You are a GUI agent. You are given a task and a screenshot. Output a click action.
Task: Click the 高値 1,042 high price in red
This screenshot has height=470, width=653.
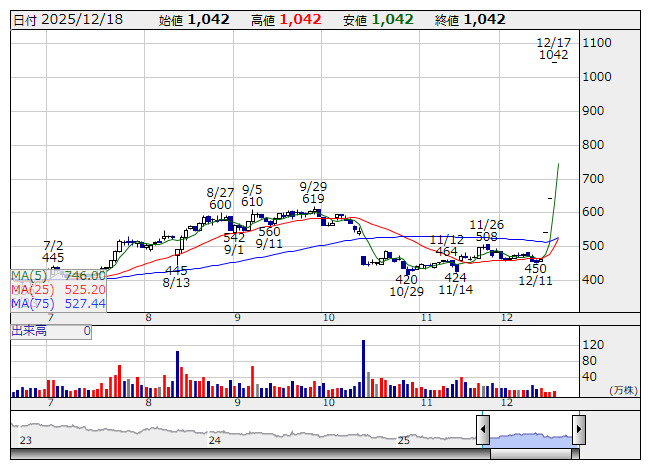(x=286, y=20)
